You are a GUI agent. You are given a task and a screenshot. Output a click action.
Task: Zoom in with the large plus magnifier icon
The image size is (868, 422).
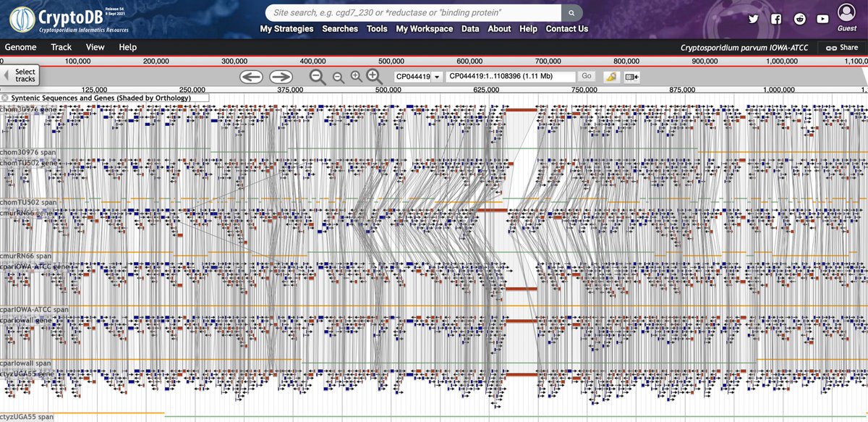373,76
